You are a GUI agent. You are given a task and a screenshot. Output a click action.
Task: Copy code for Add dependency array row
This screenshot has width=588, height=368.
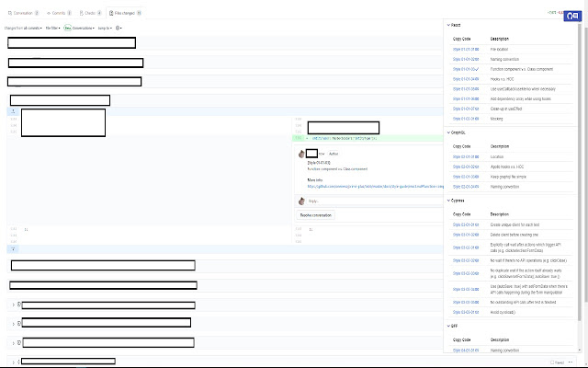[x=466, y=98]
